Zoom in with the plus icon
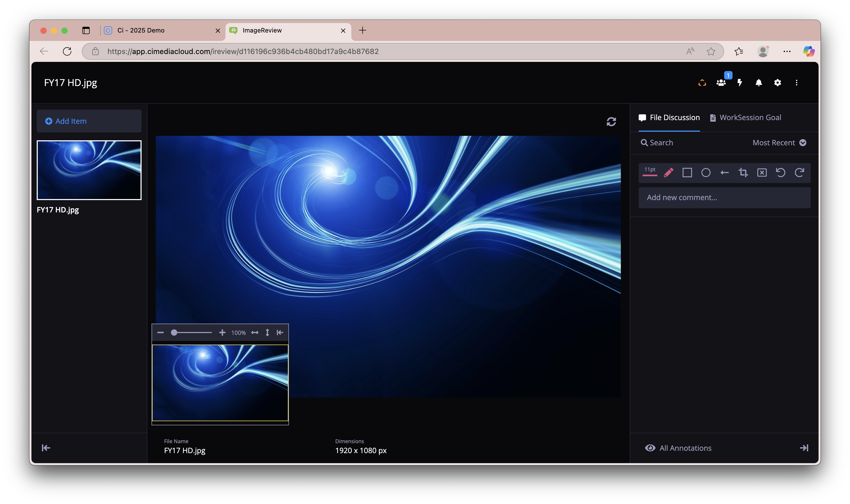 coord(222,333)
